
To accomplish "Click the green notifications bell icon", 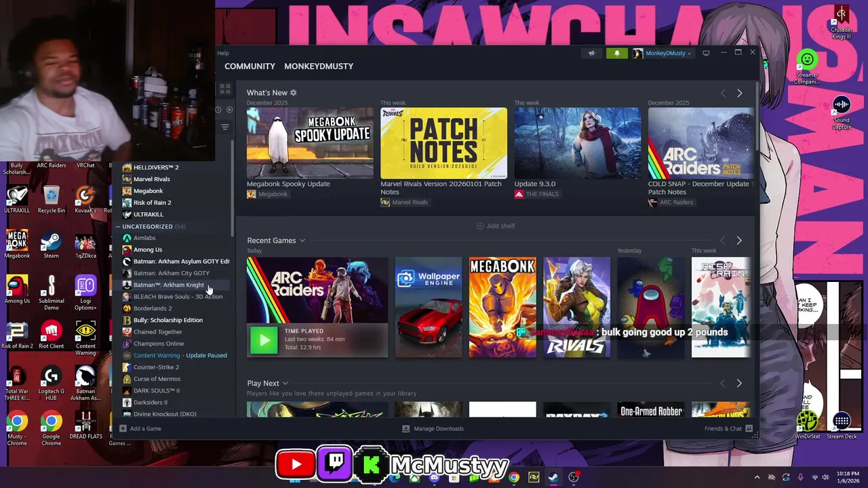I will pos(616,54).
